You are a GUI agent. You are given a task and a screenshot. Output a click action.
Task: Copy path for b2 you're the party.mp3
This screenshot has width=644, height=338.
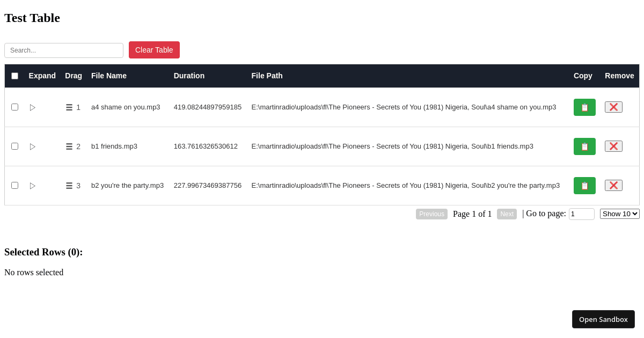coord(584,186)
